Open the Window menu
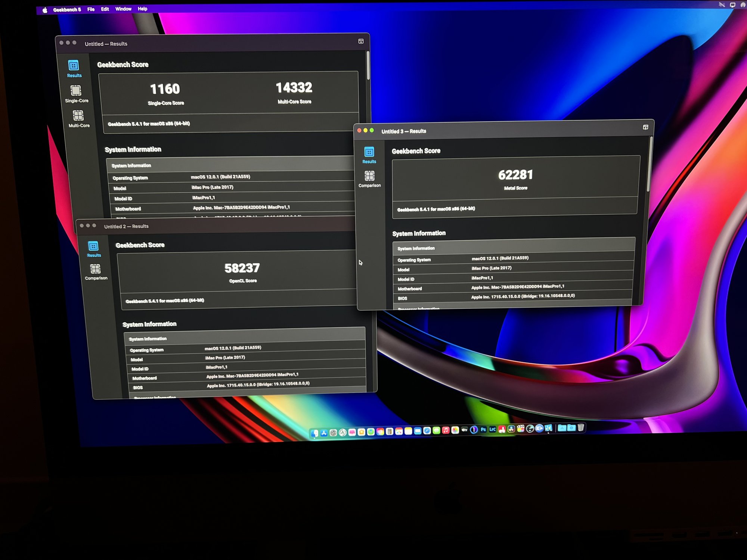Viewport: 747px width, 560px height. coord(123,9)
